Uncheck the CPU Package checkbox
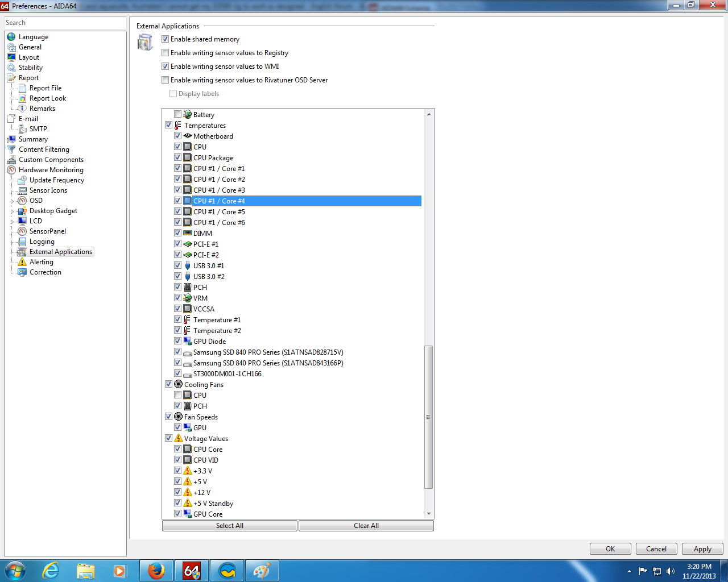Screen dimensions: 728x582 178,157
